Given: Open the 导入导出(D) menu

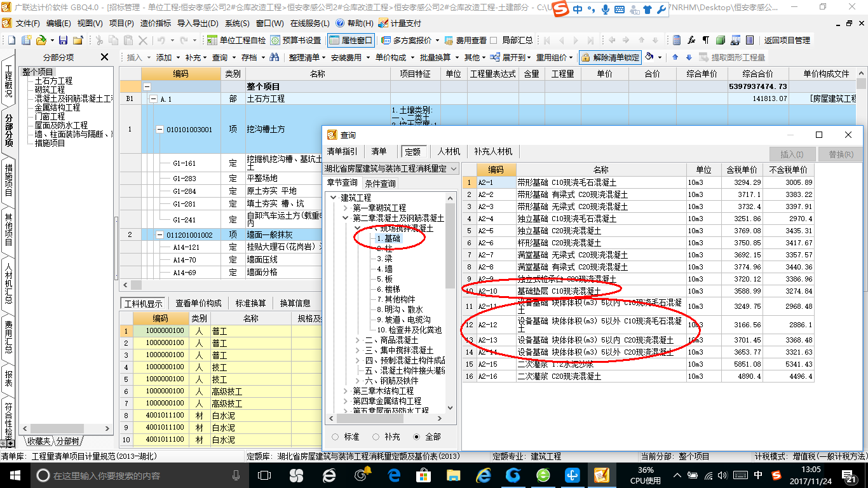Looking at the screenshot, I should 198,23.
